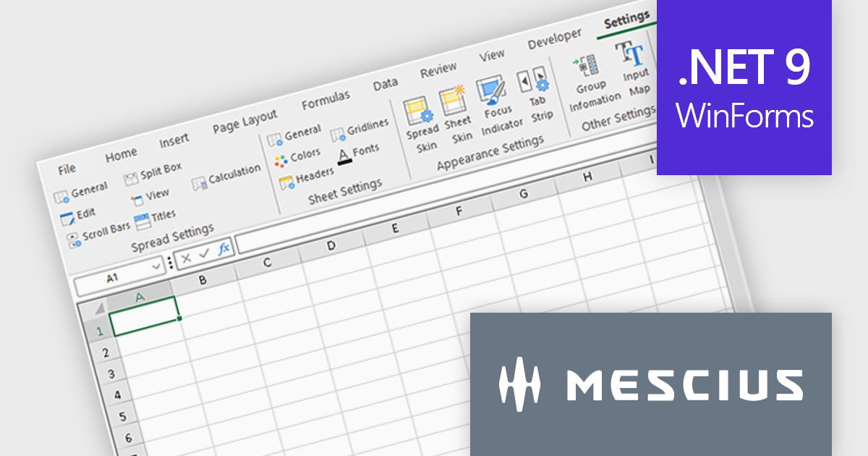Cancel formula entry with the X icon
The height and width of the screenshot is (456, 868).
[187, 258]
